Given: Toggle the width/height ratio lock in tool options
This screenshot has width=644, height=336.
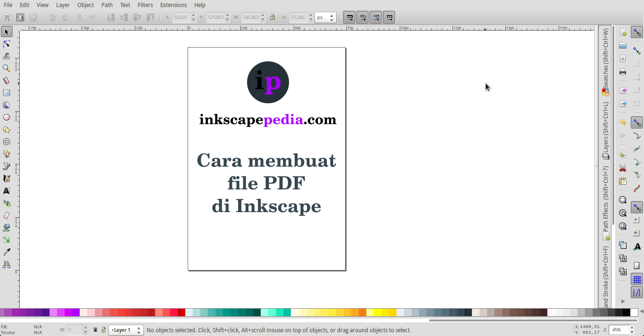Looking at the screenshot, I should point(272,17).
